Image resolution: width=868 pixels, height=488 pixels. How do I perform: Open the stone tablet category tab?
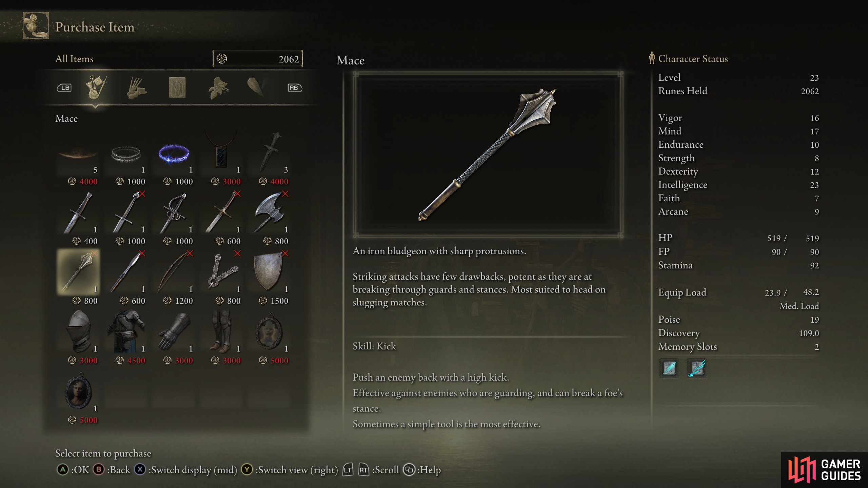point(177,88)
